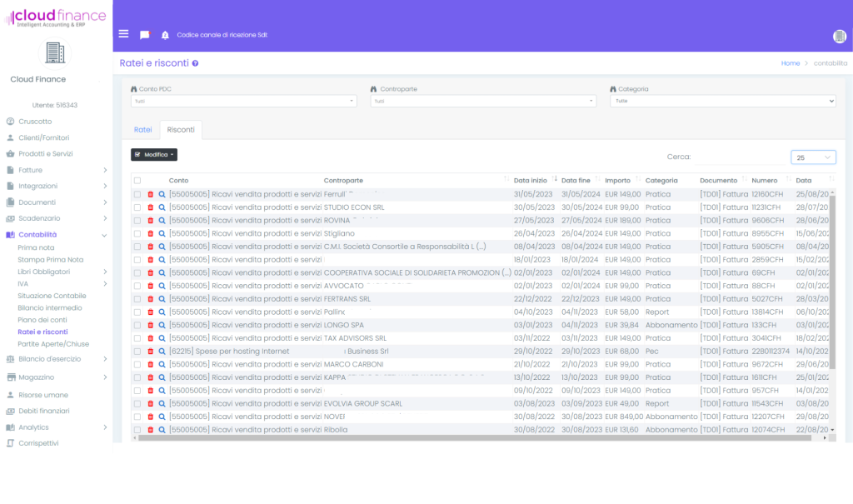The width and height of the screenshot is (853, 504).
Task: Select the Risconti tab
Action: 181,129
